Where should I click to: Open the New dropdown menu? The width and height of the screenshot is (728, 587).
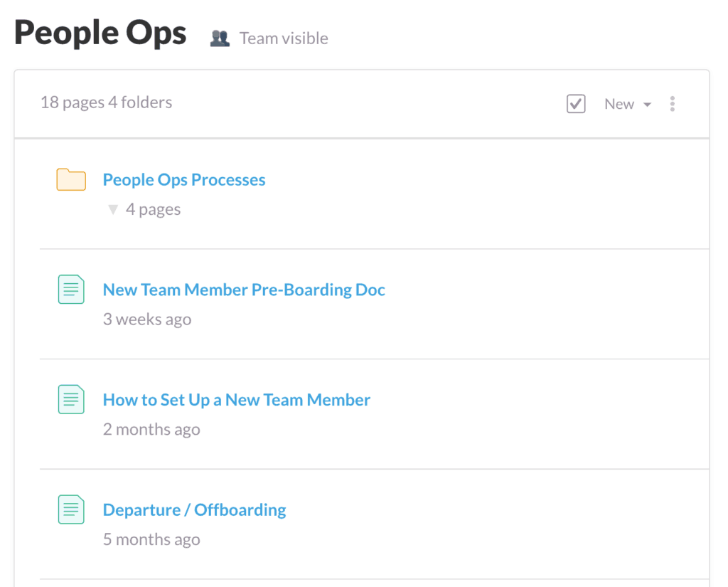(x=628, y=104)
